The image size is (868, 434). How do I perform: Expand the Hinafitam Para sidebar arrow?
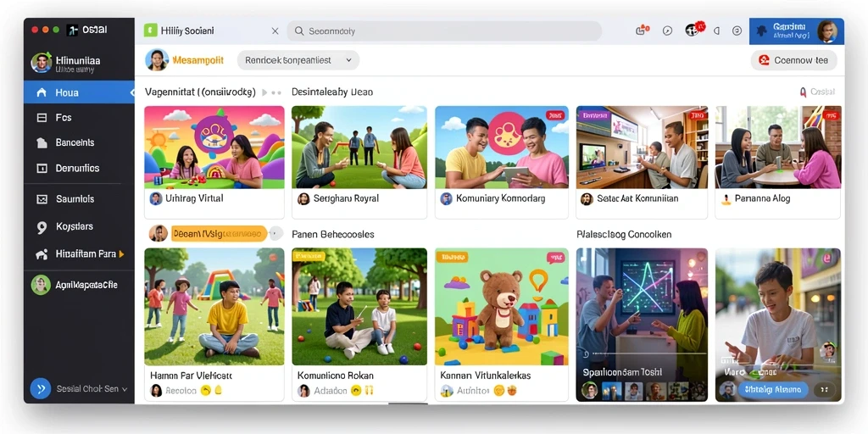click(x=122, y=254)
